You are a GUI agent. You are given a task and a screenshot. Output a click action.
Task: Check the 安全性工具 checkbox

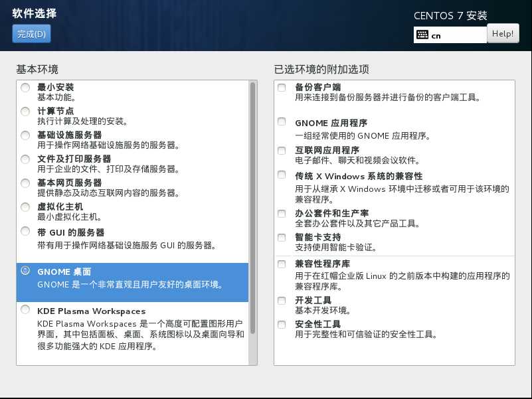282,325
